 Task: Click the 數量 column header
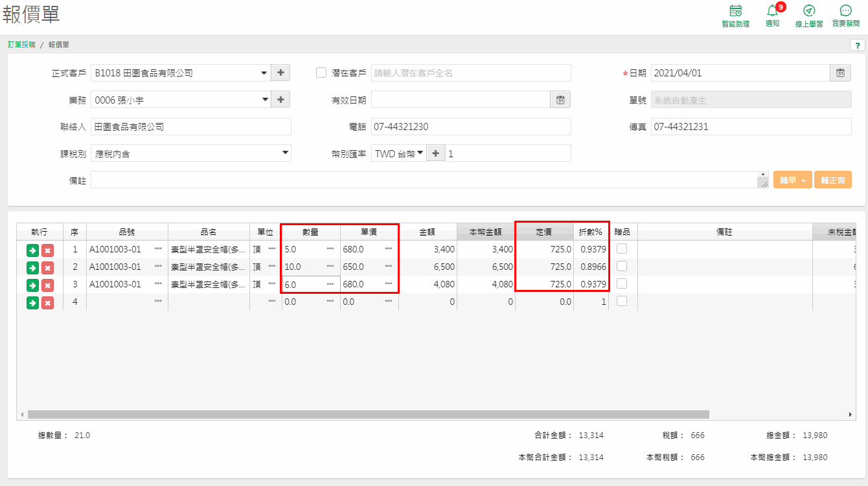pos(311,232)
